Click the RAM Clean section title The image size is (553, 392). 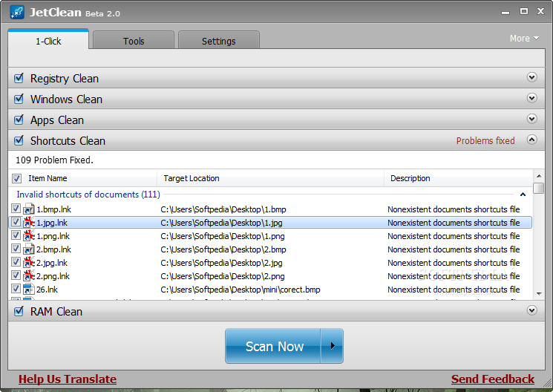pyautogui.click(x=56, y=312)
